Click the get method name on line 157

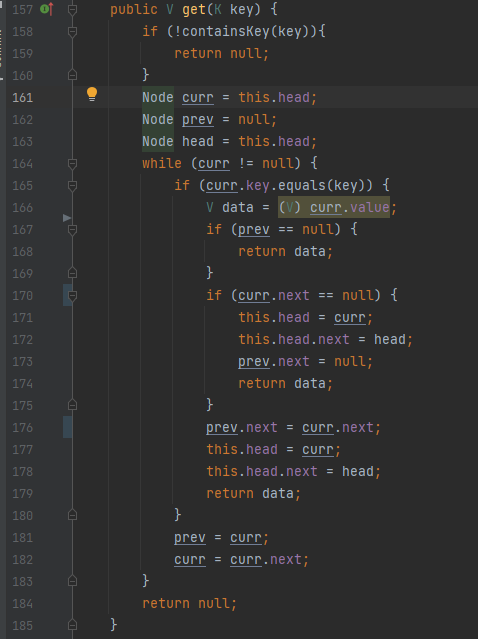pos(194,9)
